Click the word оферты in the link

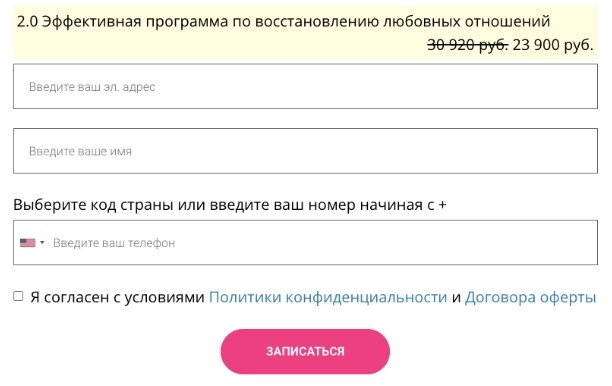point(568,297)
